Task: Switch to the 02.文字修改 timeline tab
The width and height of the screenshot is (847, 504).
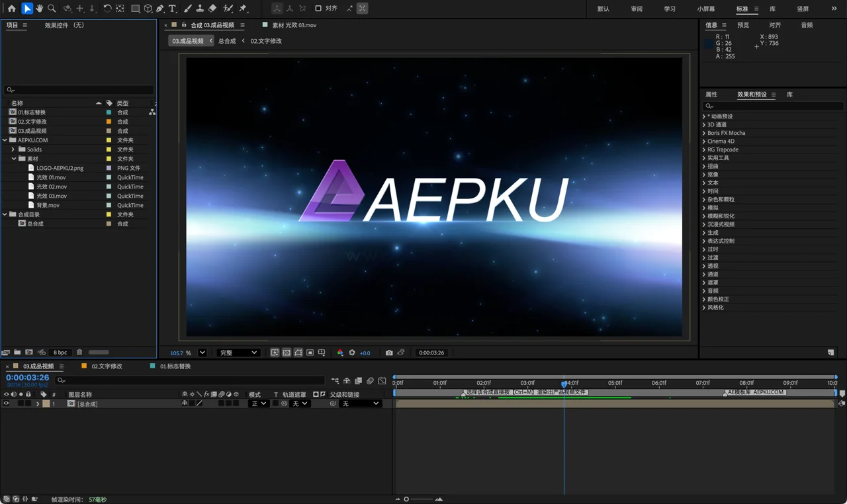Action: pyautogui.click(x=107, y=366)
